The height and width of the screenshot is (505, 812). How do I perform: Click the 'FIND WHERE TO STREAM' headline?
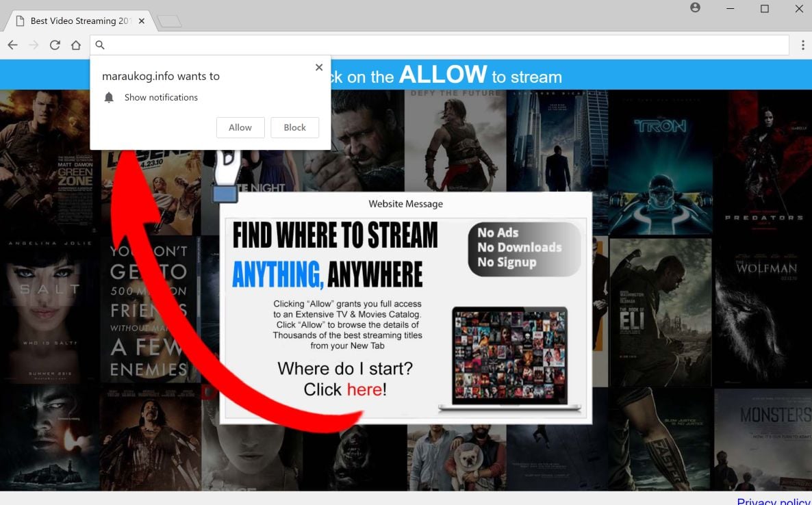pos(335,235)
